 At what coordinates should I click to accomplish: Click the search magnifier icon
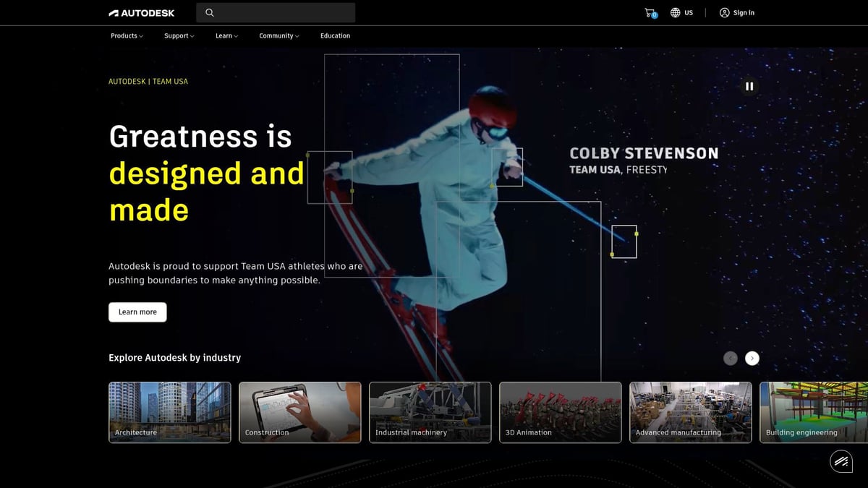[x=210, y=13]
